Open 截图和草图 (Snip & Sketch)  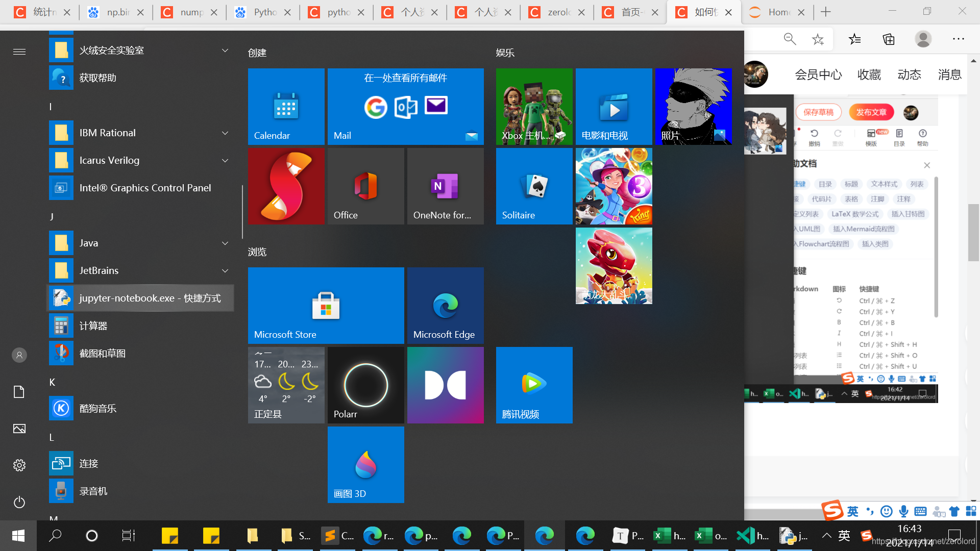click(103, 353)
